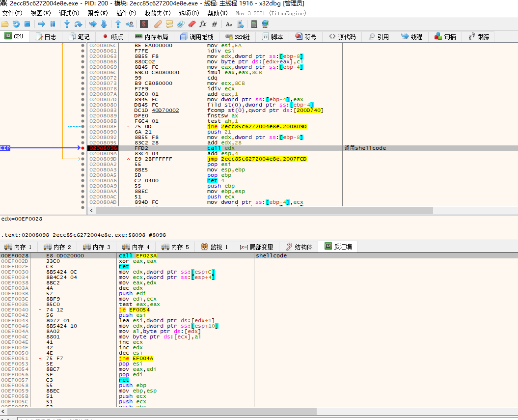This screenshot has height=420, width=518.
Task: Open the 调试(D) menu
Action: click(69, 13)
